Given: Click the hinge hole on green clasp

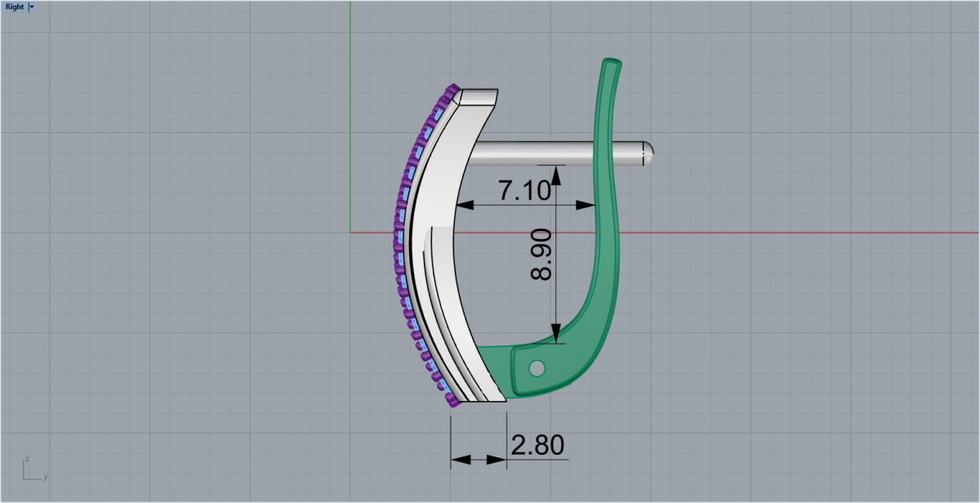Looking at the screenshot, I should (537, 369).
